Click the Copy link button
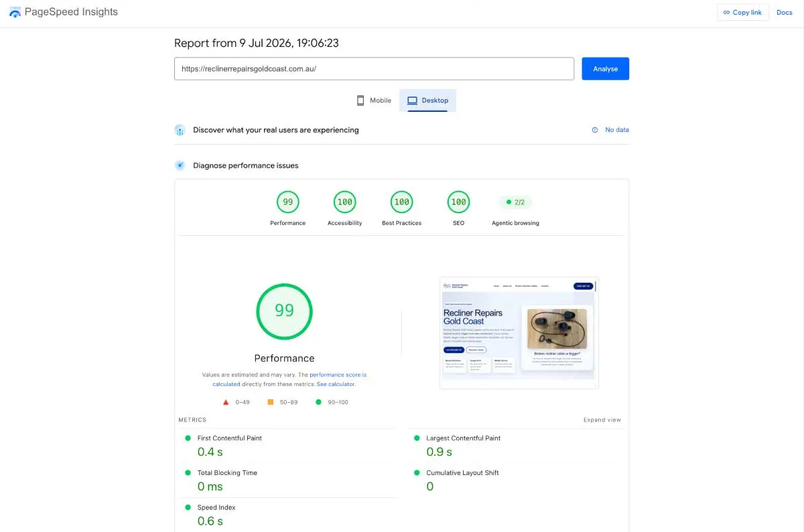804x532 pixels. (742, 12)
